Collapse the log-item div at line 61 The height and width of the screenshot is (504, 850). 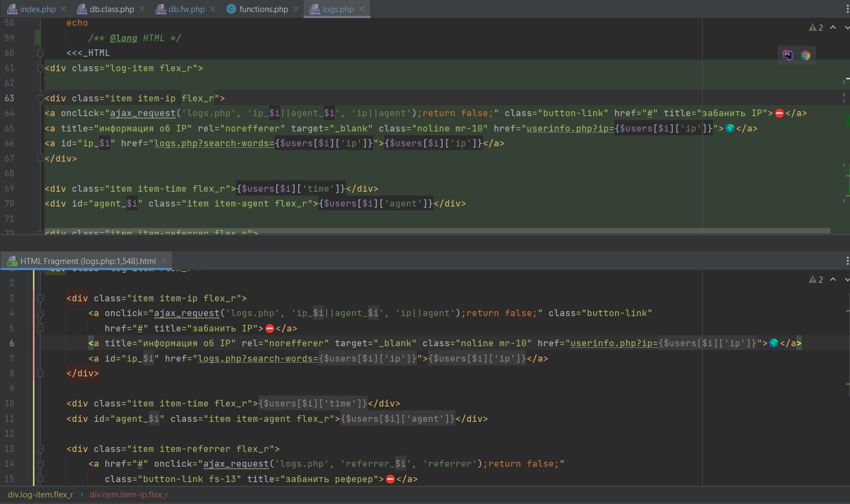(40, 68)
